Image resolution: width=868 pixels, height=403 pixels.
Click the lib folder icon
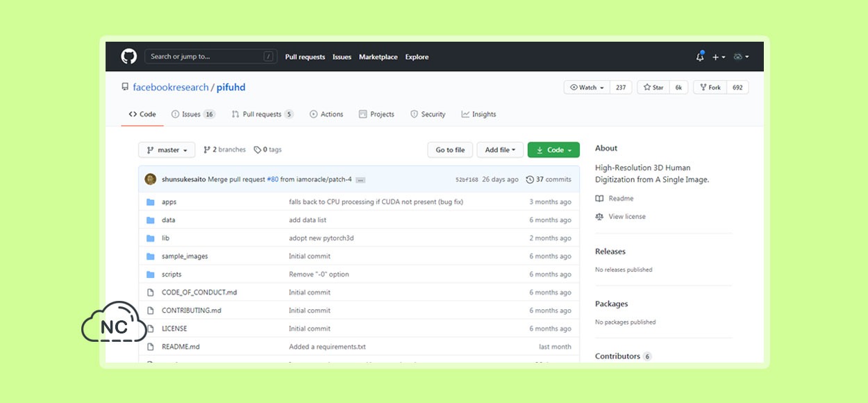[x=150, y=238]
